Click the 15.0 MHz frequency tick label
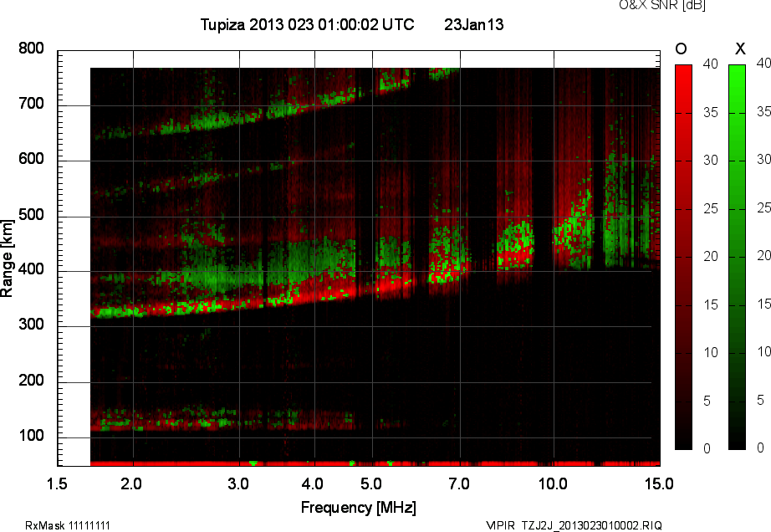Image resolution: width=771 pixels, height=532 pixels. (659, 483)
